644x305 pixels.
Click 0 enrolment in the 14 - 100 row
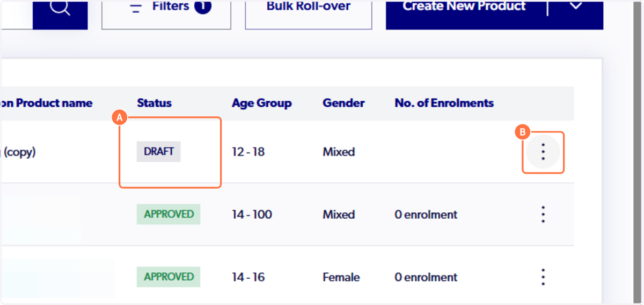pyautogui.click(x=426, y=214)
